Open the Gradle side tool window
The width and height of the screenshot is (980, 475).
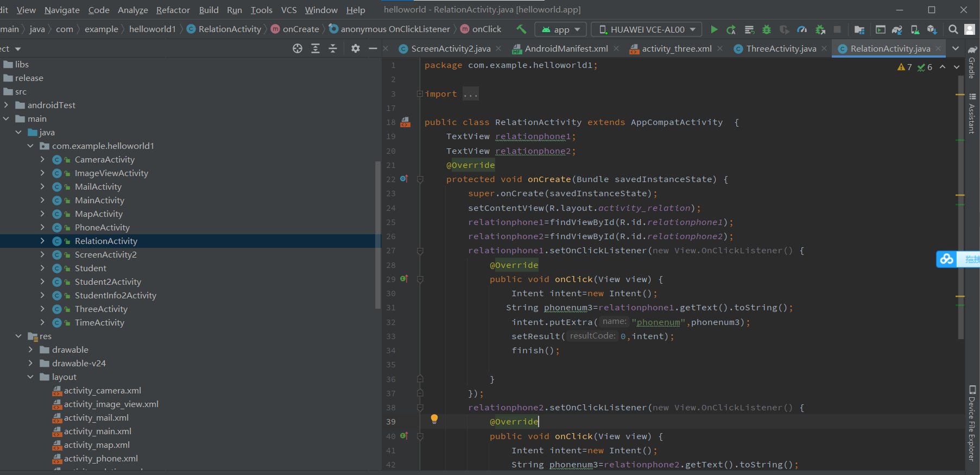[x=972, y=62]
